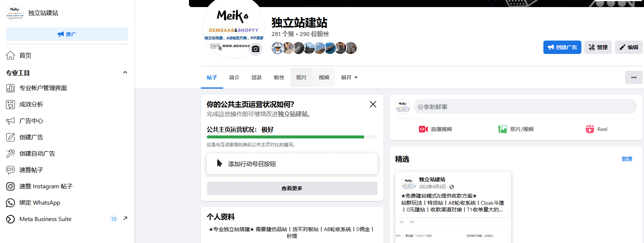Click the Reel icon in composer
The width and height of the screenshot is (644, 243).
click(590, 129)
